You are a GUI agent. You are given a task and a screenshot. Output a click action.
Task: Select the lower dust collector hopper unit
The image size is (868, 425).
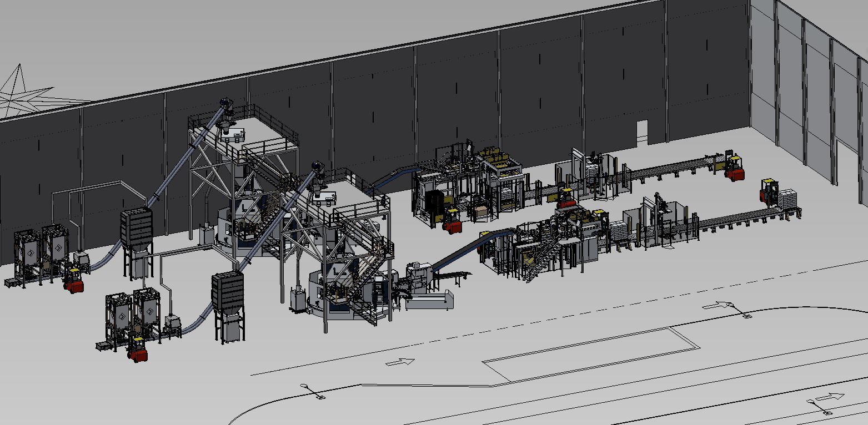[228, 295]
